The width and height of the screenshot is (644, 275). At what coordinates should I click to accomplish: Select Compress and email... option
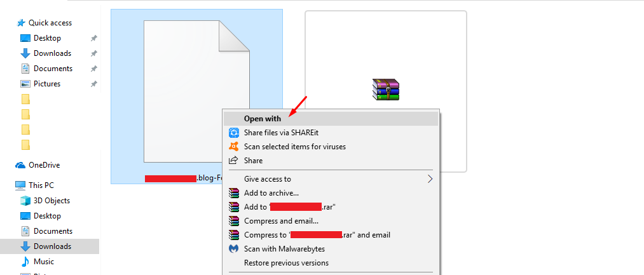331,221
